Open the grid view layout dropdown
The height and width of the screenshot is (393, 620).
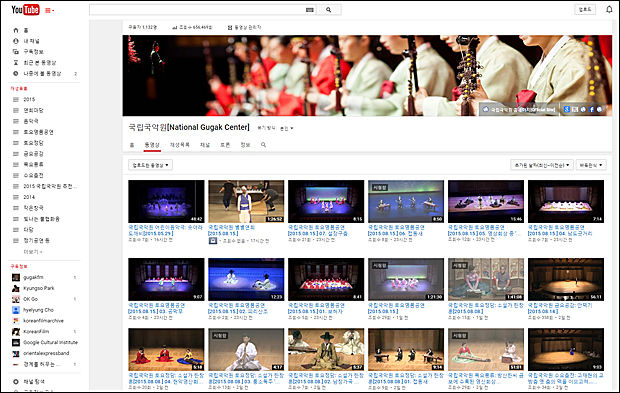[591, 165]
